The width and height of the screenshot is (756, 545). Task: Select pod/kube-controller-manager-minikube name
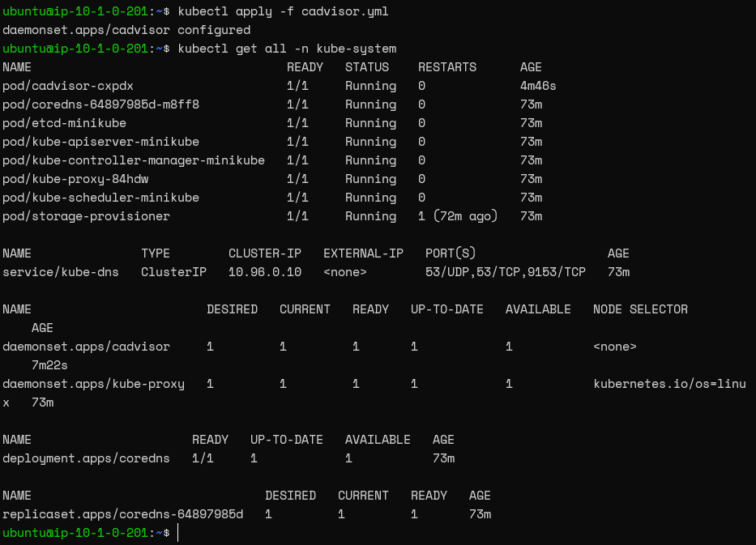pos(134,160)
